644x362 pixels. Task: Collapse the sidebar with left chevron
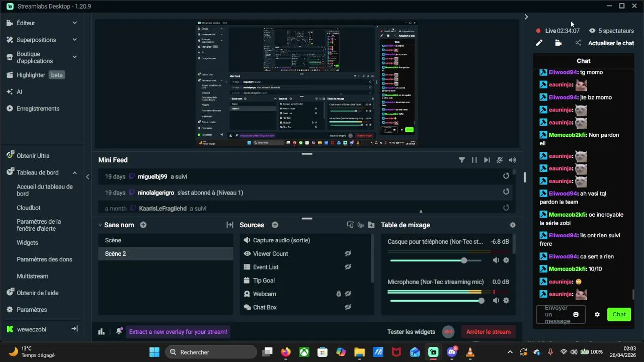(88, 176)
